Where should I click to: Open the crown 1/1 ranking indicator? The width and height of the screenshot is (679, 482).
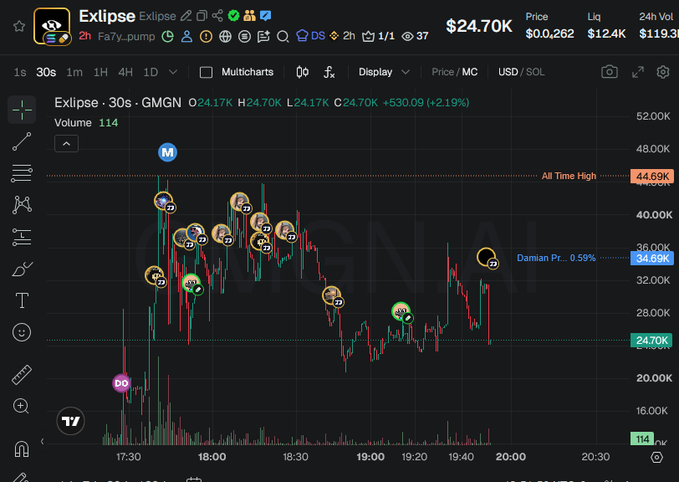[x=378, y=36]
